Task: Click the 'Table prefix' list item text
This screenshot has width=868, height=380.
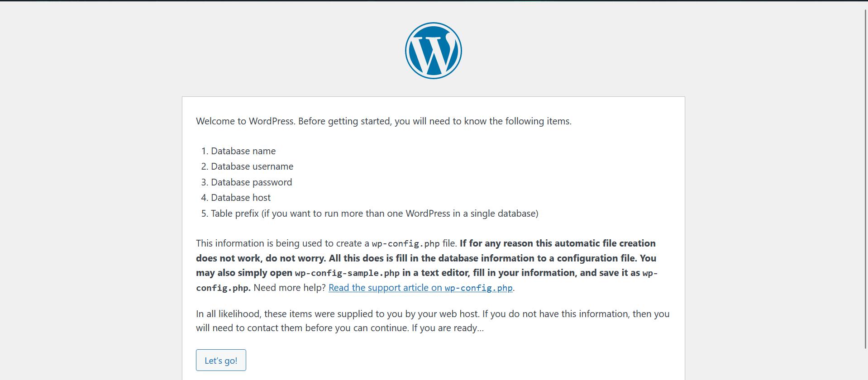Action: [x=375, y=214]
